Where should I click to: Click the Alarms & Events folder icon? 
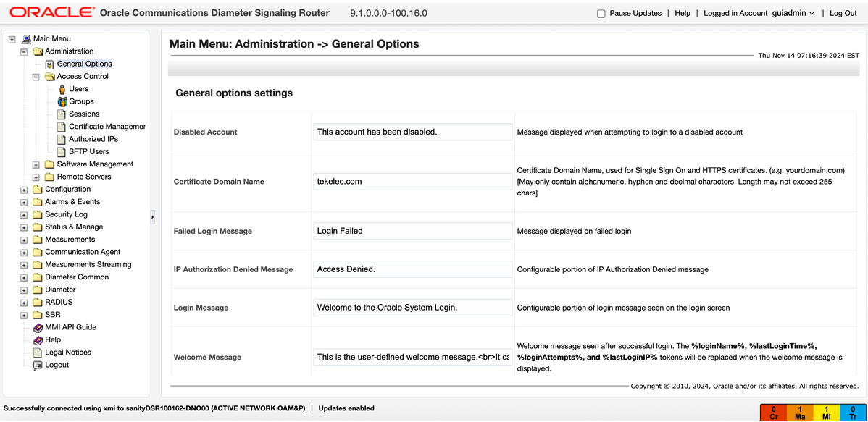(37, 202)
